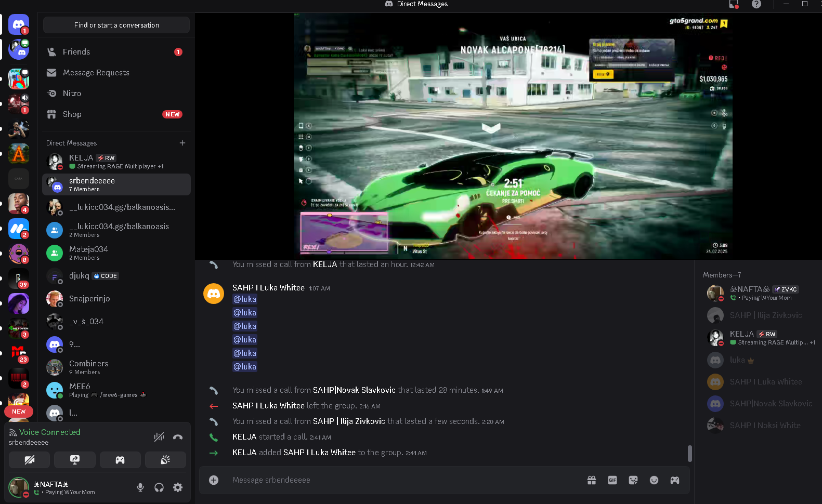Image resolution: width=822 pixels, height=504 pixels.
Task: Click the Friends menu item
Action: (x=116, y=52)
